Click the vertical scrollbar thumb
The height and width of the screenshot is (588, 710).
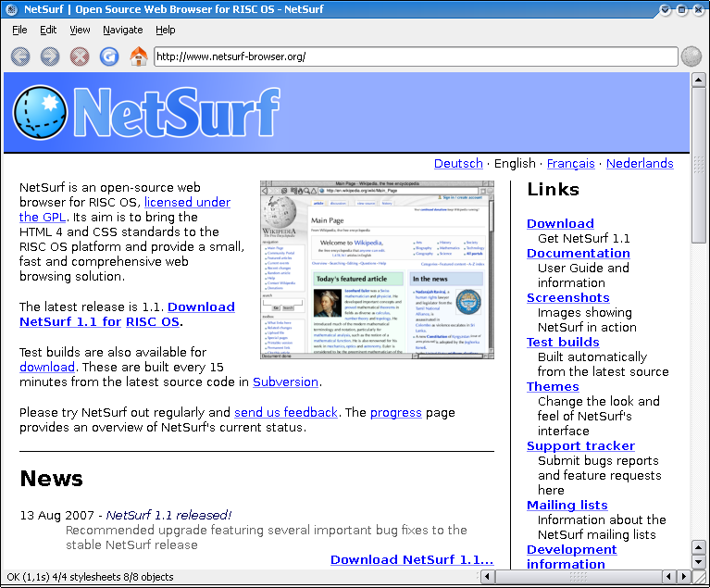[x=698, y=166]
